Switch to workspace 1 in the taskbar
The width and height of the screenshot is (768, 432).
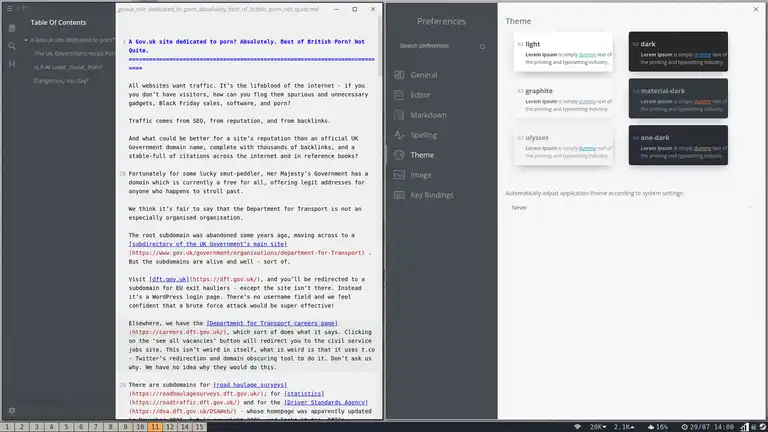7,427
